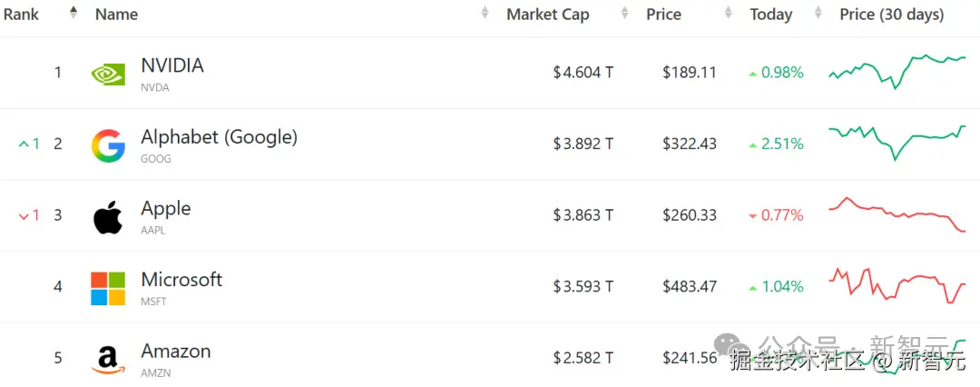Click the Amazon logo icon

[108, 359]
